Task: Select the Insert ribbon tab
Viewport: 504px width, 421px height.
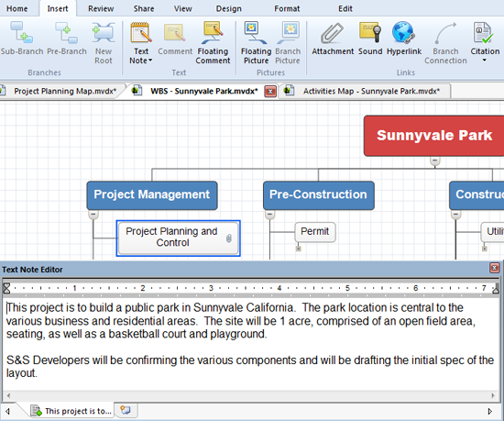Action: (x=58, y=8)
